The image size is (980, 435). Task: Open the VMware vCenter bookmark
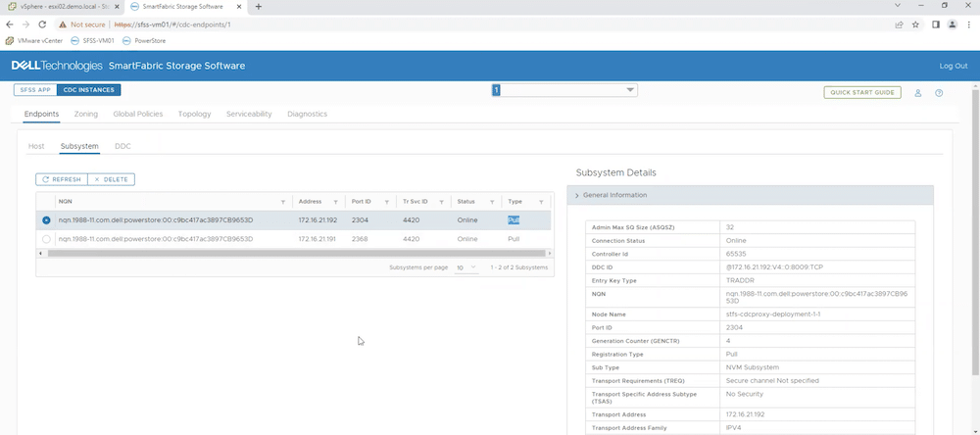tap(34, 40)
